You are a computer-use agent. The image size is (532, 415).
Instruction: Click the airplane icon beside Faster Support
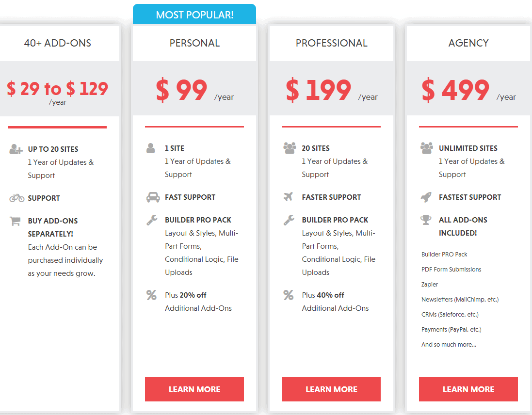(289, 197)
